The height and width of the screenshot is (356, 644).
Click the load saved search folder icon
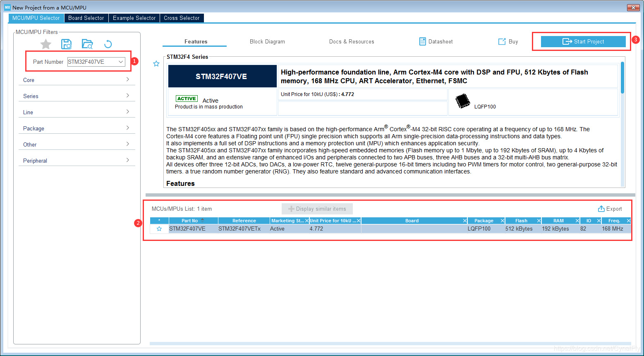click(x=87, y=44)
